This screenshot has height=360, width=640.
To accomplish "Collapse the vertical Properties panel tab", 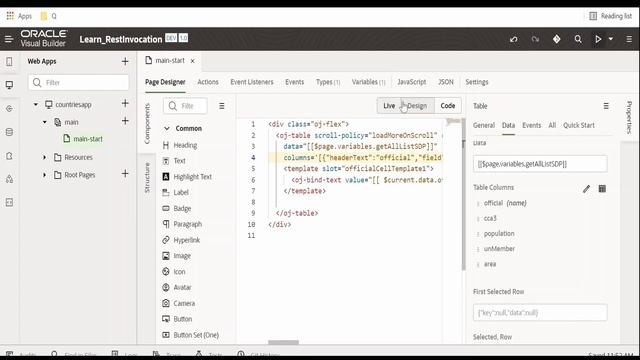I will coord(629,118).
